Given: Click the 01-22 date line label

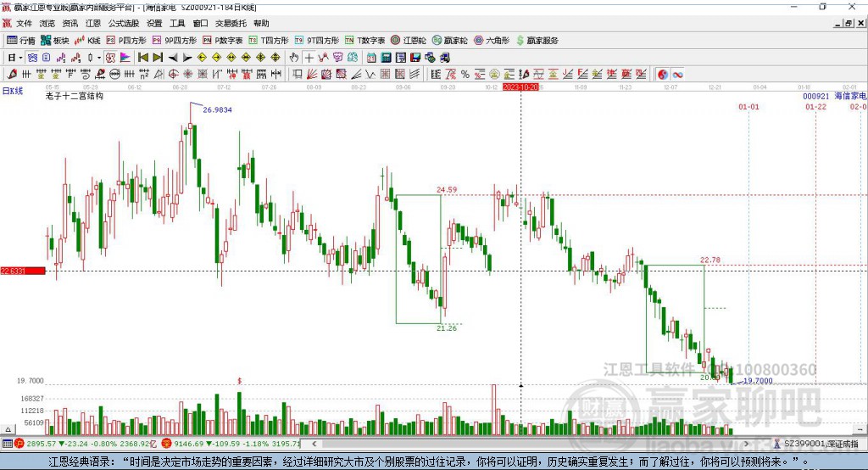Looking at the screenshot, I should 816,106.
